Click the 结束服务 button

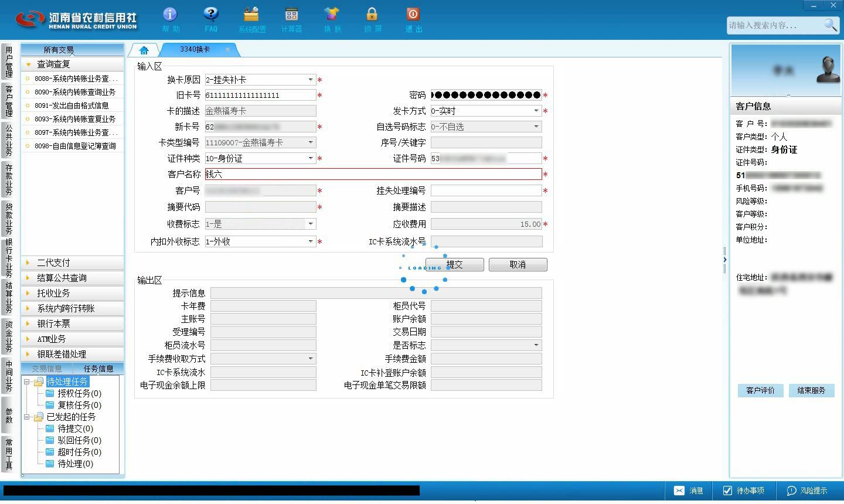tap(811, 390)
